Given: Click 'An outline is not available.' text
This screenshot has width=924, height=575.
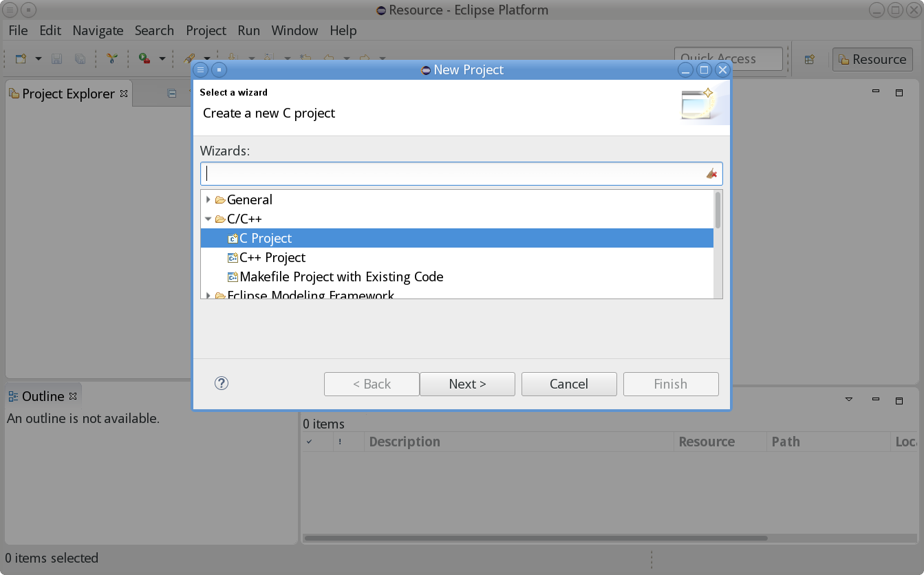Looking at the screenshot, I should coord(83,418).
